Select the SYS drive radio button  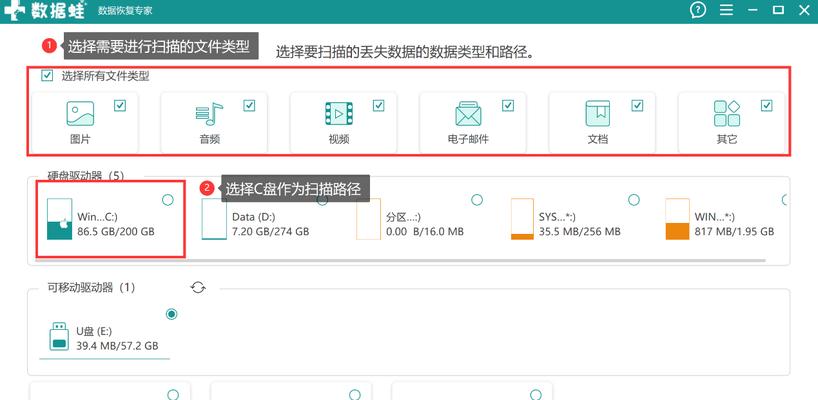(633, 200)
